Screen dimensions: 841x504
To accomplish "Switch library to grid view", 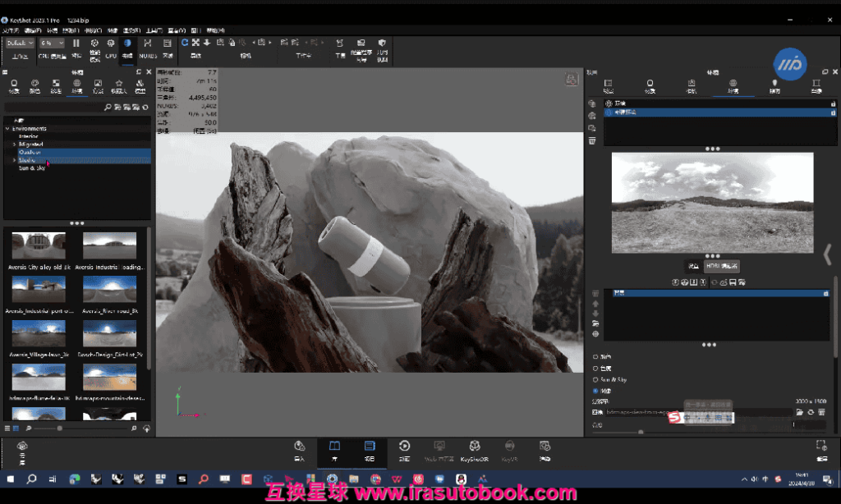I will click(16, 428).
